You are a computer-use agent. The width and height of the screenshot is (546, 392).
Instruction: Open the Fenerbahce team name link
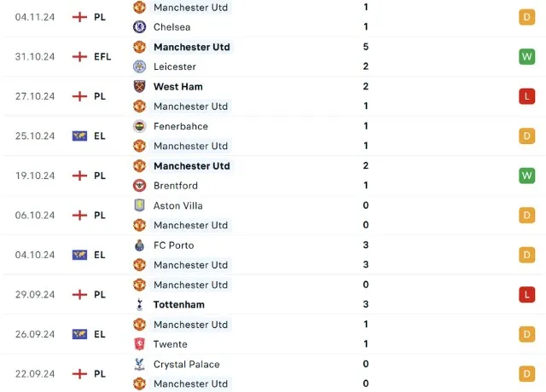tap(181, 126)
